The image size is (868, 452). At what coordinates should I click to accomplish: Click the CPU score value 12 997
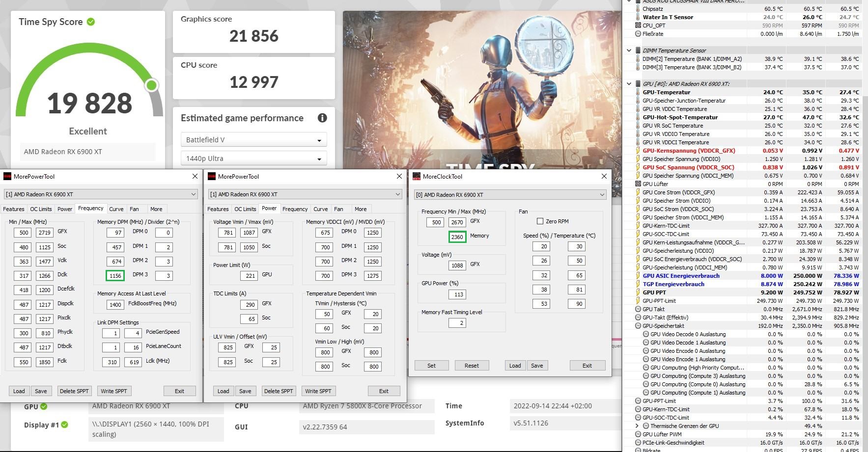point(254,82)
